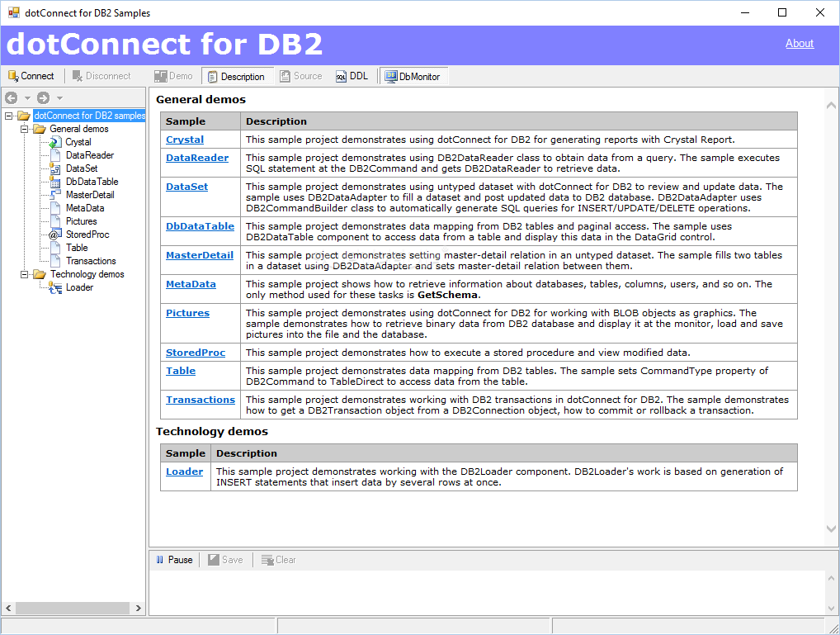Screen dimensions: 840x635
Task: Click the Table document icon in tree
Action: pos(55,248)
